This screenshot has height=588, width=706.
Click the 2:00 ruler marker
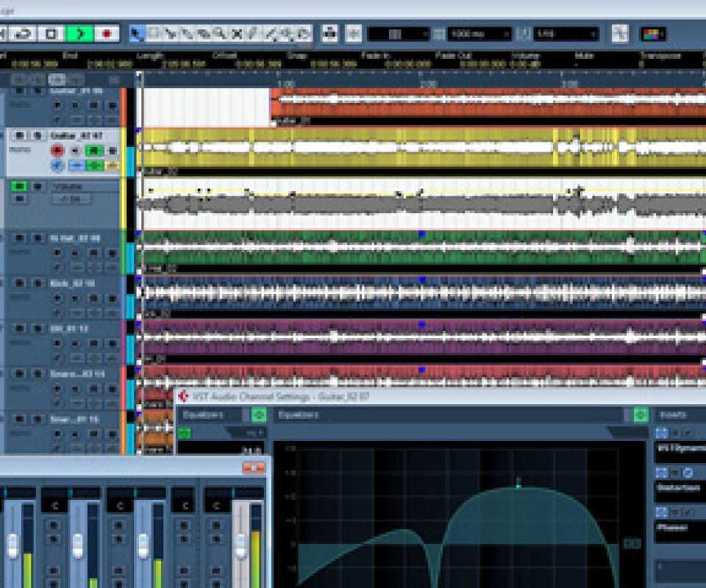[x=428, y=84]
